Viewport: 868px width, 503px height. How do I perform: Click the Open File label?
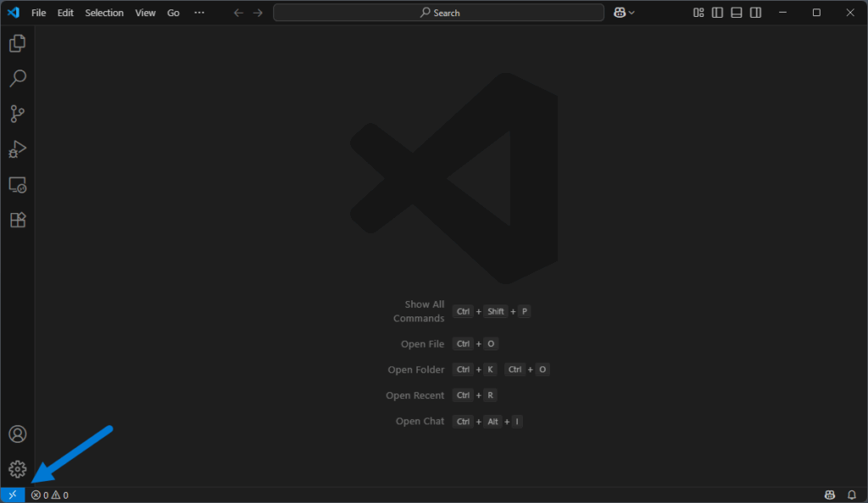422,344
